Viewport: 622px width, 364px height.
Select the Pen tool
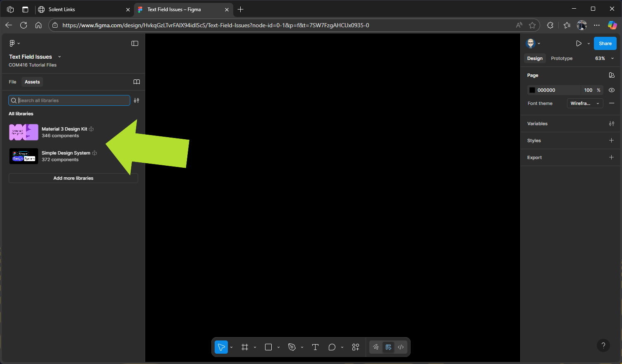click(x=292, y=347)
